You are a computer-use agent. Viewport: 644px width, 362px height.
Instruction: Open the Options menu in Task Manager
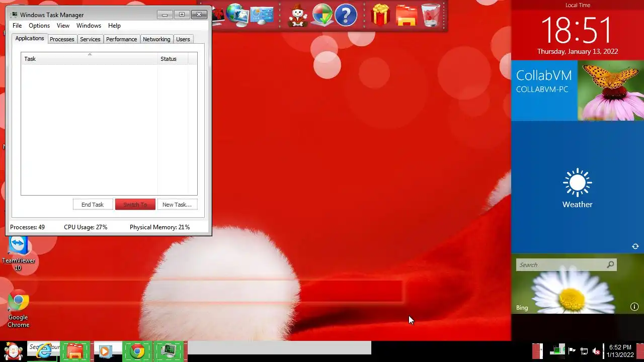coord(39,26)
